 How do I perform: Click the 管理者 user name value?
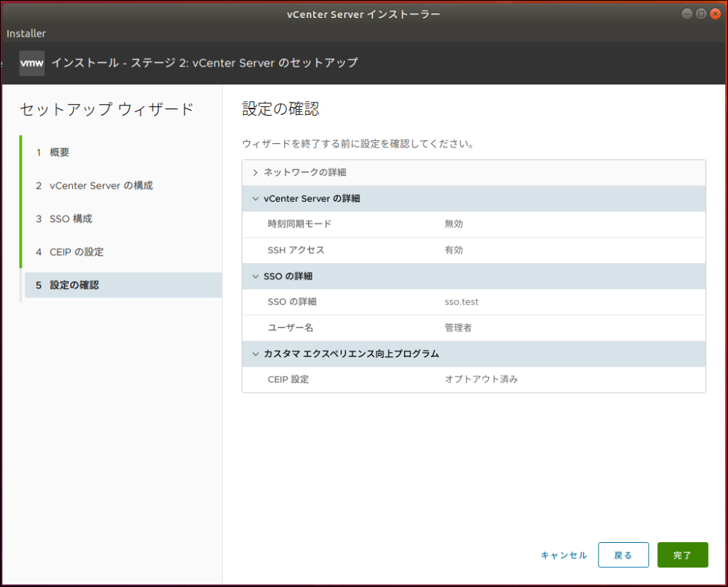tap(458, 328)
